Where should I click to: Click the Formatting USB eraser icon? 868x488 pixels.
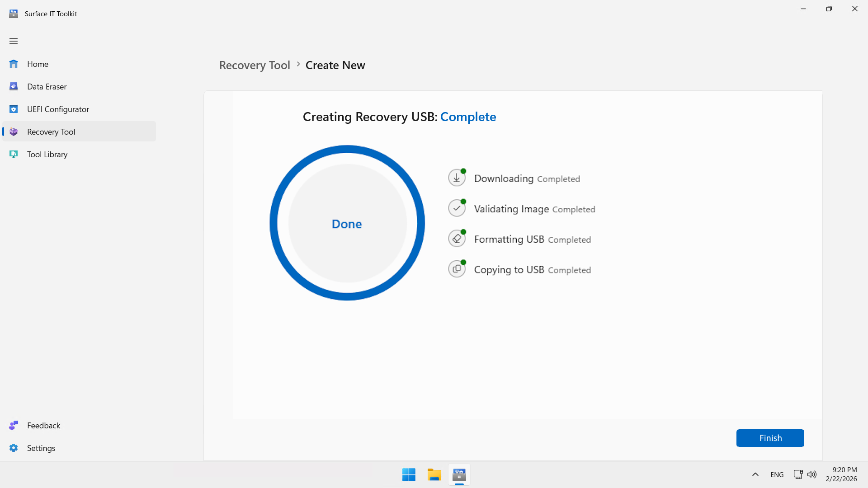[457, 239]
